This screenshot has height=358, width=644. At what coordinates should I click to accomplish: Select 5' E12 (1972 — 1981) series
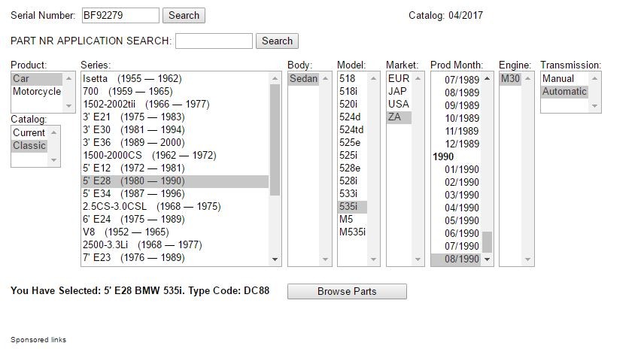(x=175, y=168)
